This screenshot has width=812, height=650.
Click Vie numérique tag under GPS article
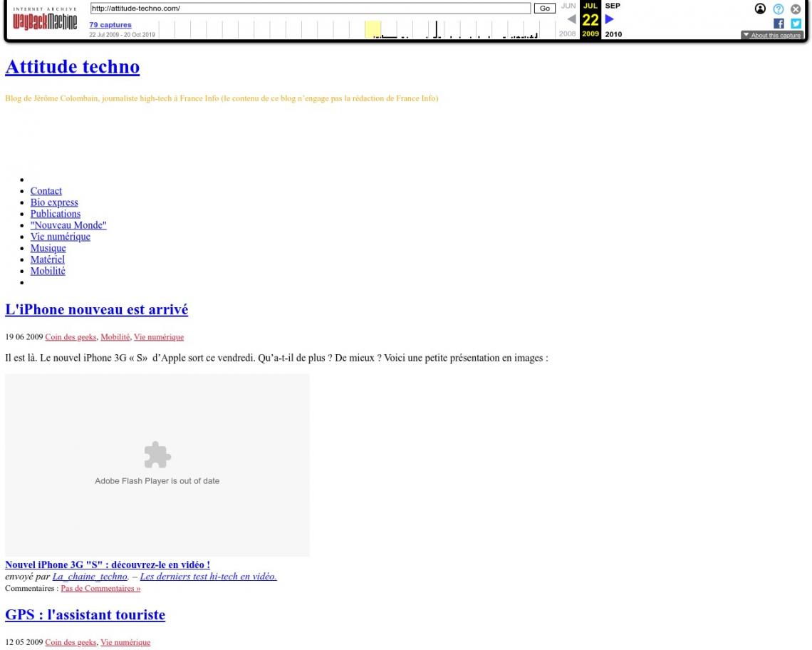click(126, 642)
